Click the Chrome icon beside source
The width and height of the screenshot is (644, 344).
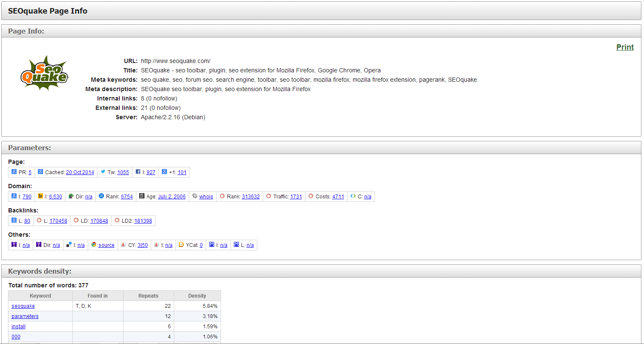94,245
